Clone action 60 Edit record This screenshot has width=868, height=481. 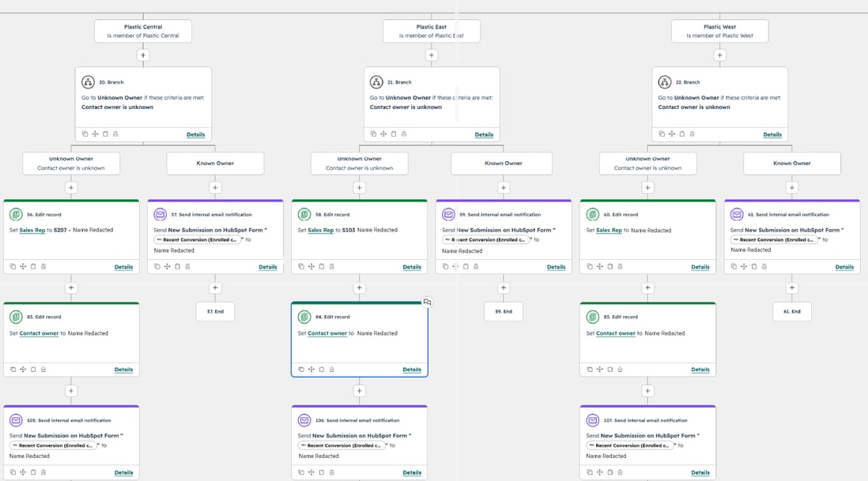pyautogui.click(x=590, y=266)
